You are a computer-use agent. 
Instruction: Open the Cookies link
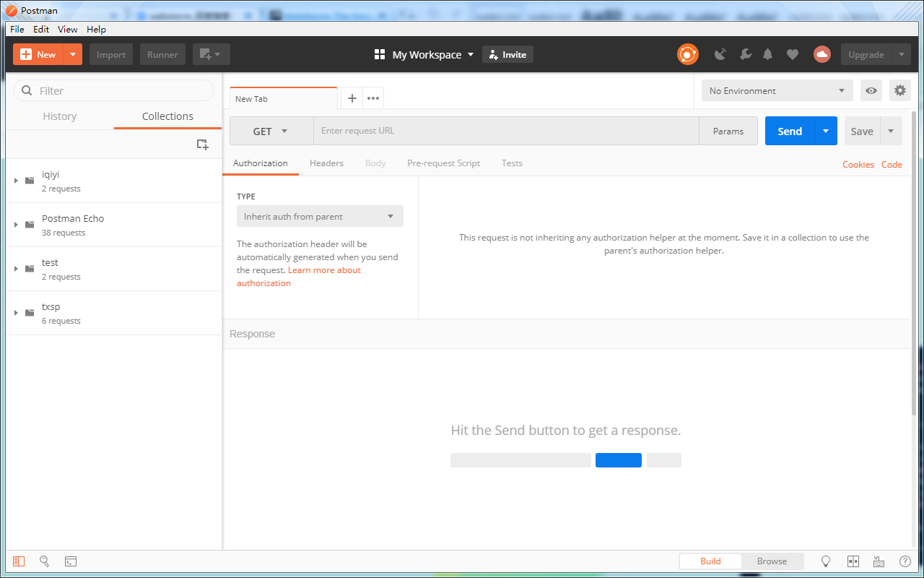(x=858, y=165)
